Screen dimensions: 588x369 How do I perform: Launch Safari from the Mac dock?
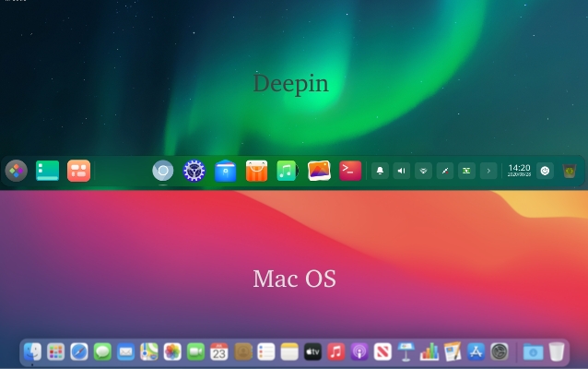pos(79,352)
